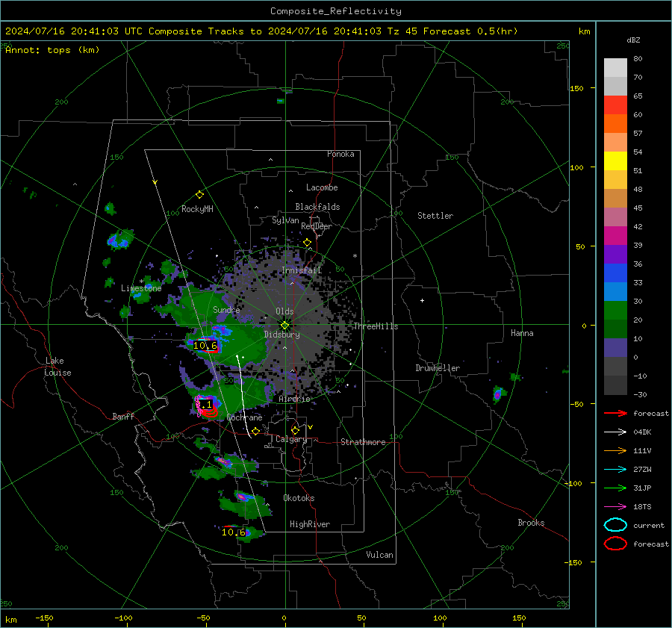Click the Okotoks city label
672x628 pixels.
click(x=299, y=498)
